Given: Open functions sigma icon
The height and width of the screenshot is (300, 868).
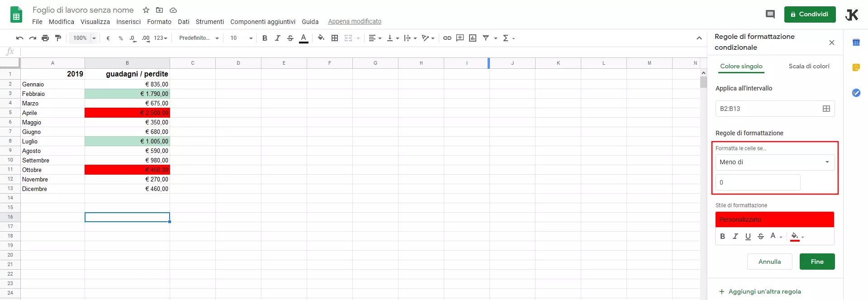Looking at the screenshot, I should (506, 38).
